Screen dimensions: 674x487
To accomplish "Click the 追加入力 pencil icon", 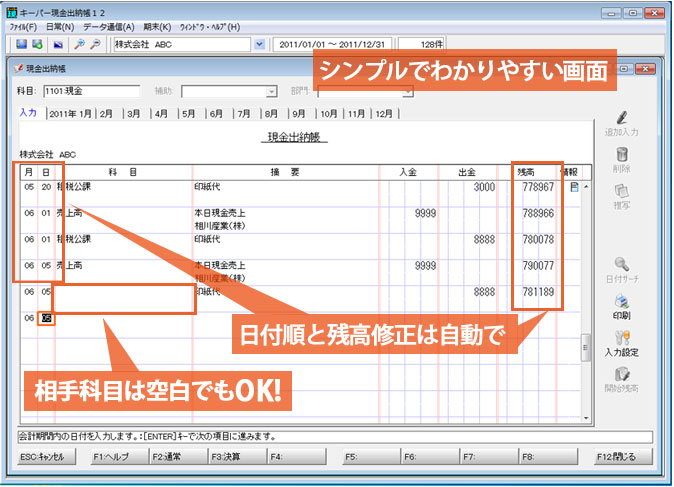I will point(622,118).
